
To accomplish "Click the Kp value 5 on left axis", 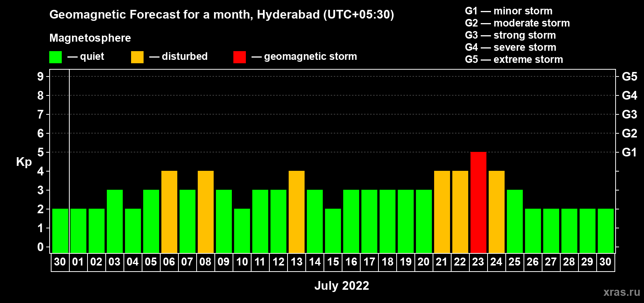I will point(41,152).
